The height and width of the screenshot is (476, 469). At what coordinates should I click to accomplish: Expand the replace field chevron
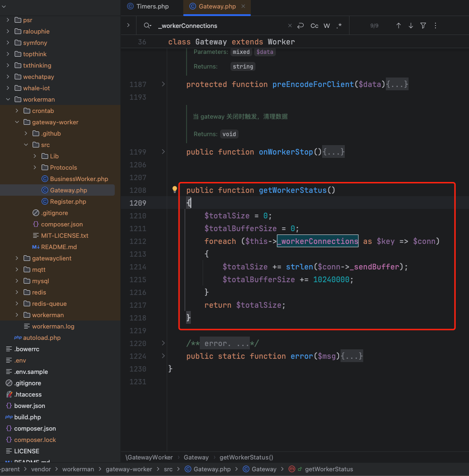click(x=128, y=26)
